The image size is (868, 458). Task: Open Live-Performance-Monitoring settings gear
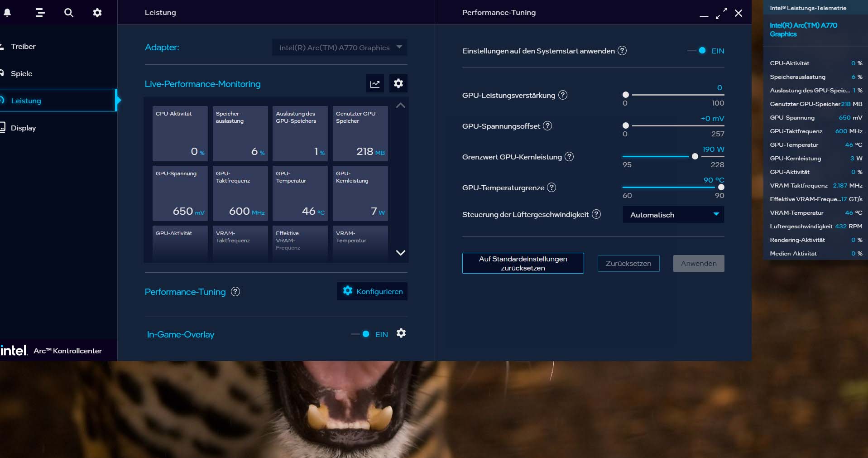coord(398,83)
